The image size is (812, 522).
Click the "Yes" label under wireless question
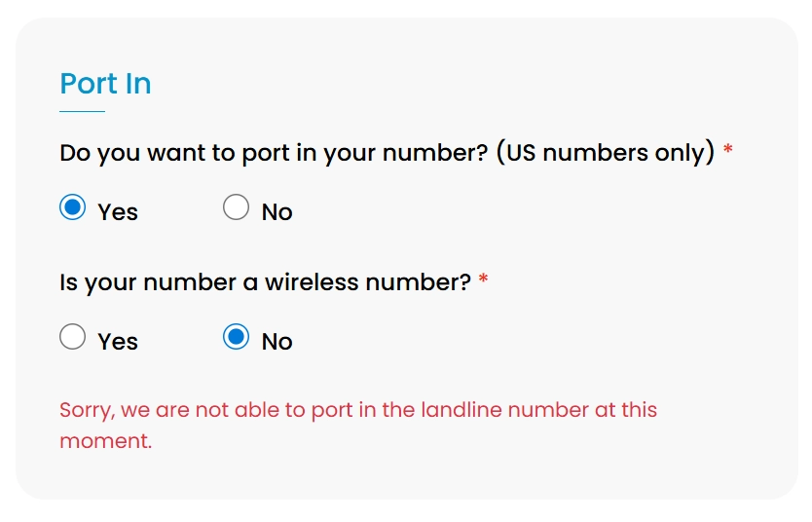pyautogui.click(x=118, y=342)
